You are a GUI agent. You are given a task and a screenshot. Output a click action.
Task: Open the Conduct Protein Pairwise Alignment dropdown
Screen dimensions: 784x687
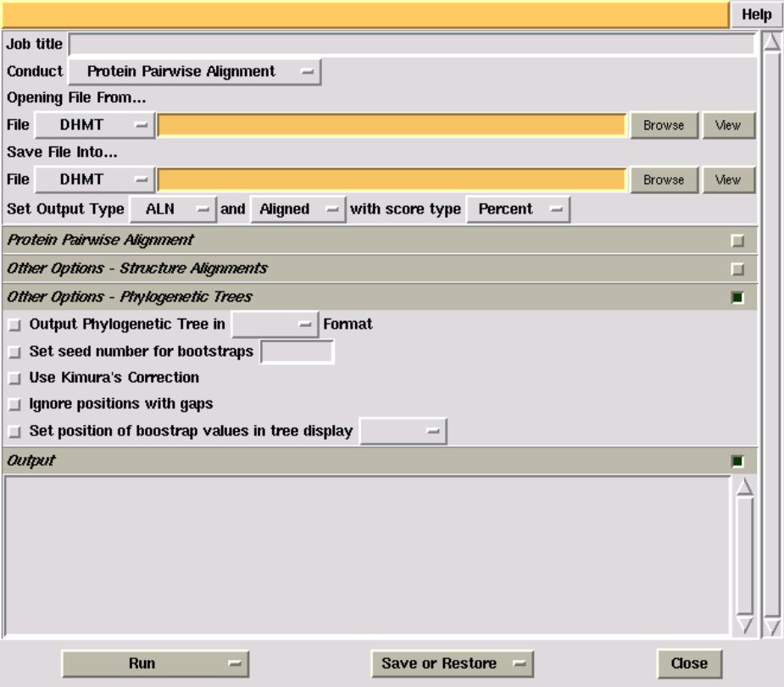click(x=194, y=72)
